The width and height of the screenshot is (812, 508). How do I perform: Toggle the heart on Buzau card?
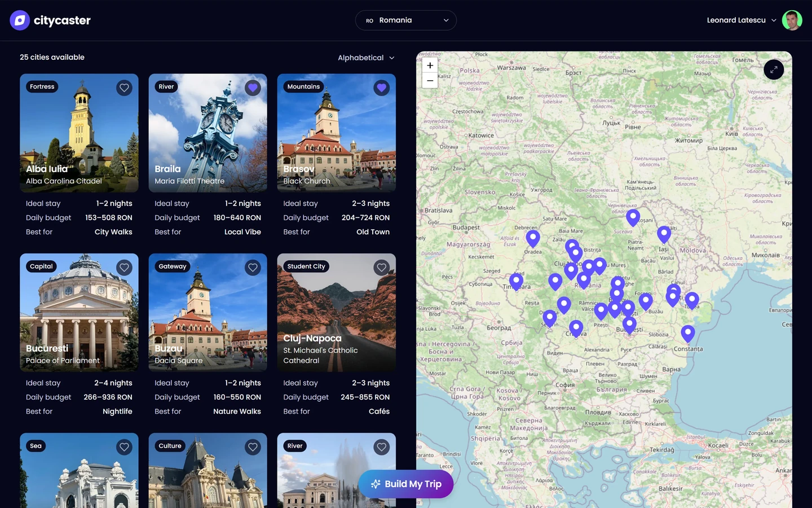[x=253, y=268]
